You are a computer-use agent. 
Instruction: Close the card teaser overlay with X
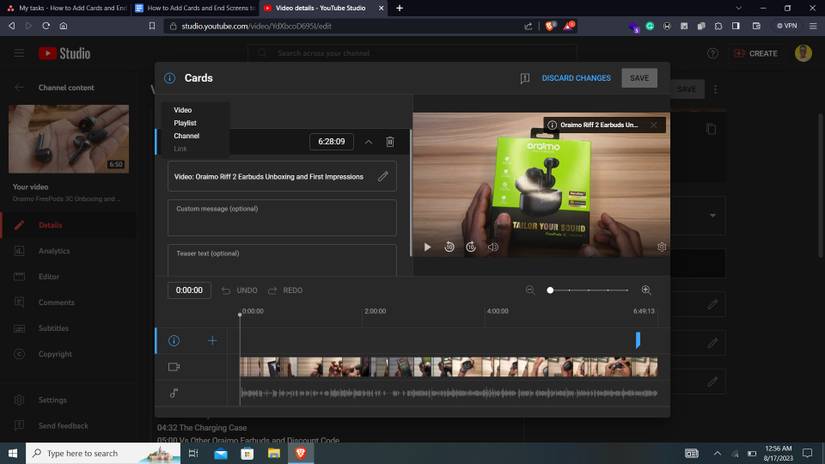click(653, 125)
